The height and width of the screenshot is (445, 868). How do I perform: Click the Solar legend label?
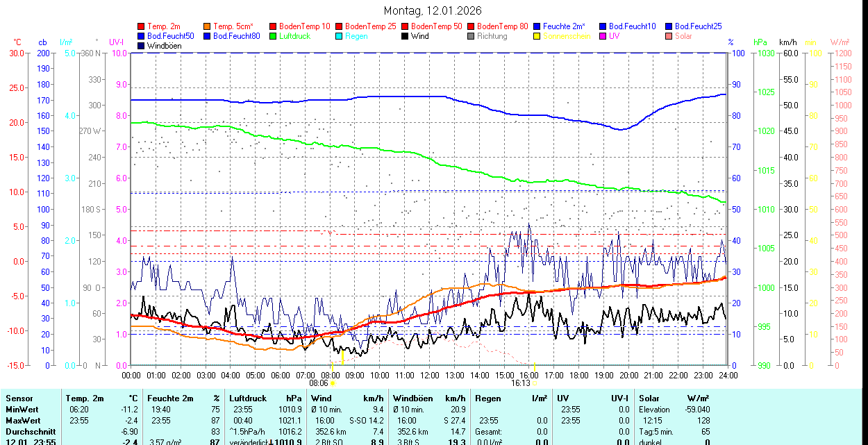click(683, 36)
